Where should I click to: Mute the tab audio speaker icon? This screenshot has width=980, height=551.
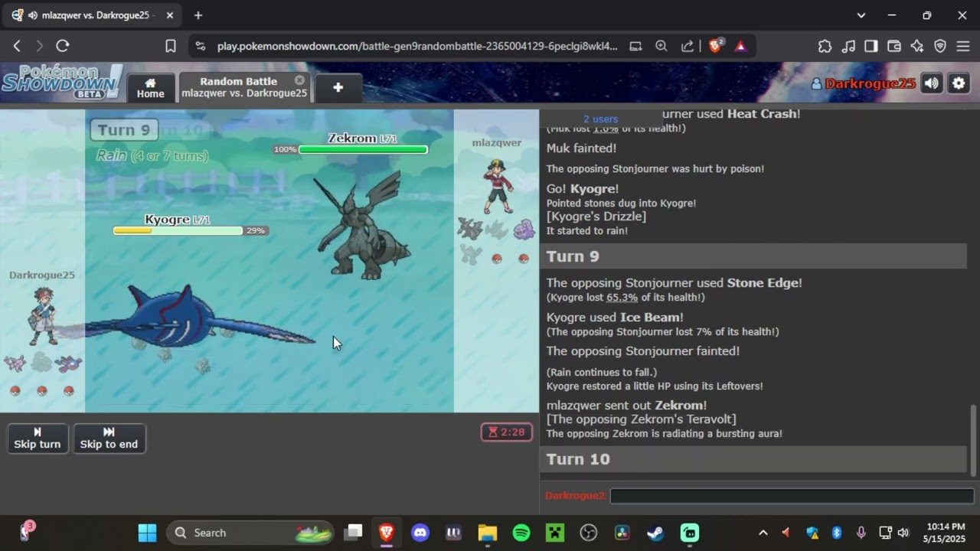[32, 15]
